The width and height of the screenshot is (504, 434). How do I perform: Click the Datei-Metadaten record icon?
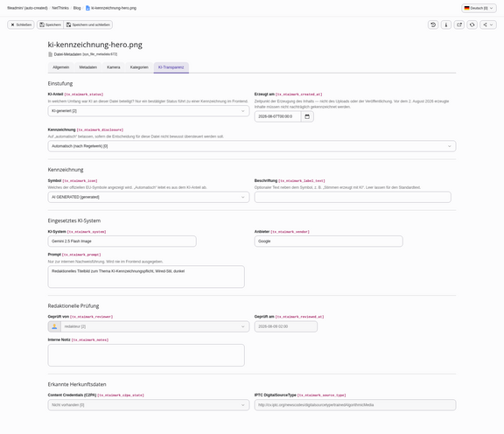coord(50,54)
